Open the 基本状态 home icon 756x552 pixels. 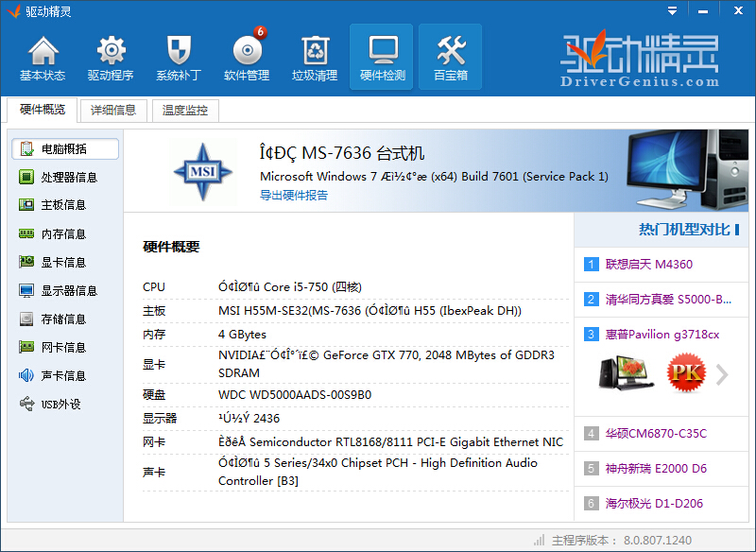pos(43,50)
